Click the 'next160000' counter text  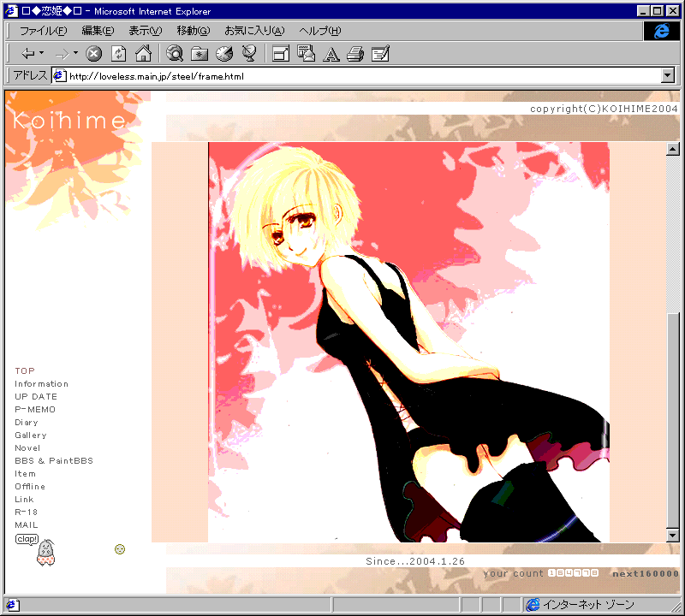pyautogui.click(x=646, y=574)
